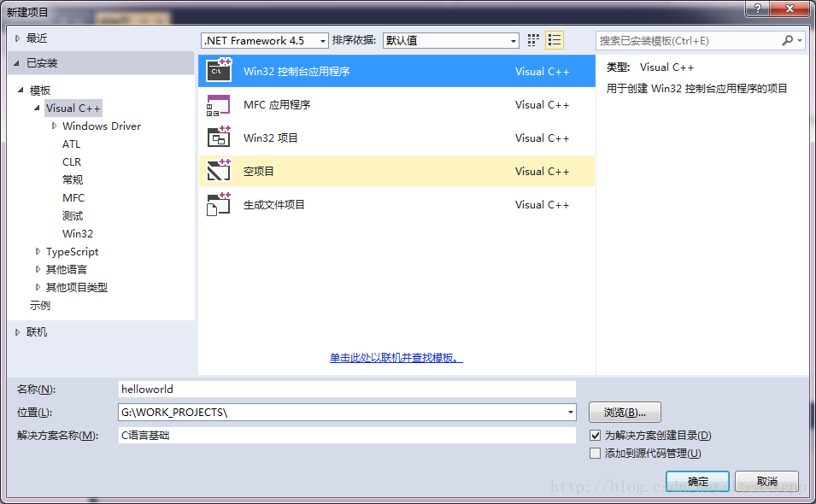
Task: Click the 确定 button
Action: click(697, 482)
